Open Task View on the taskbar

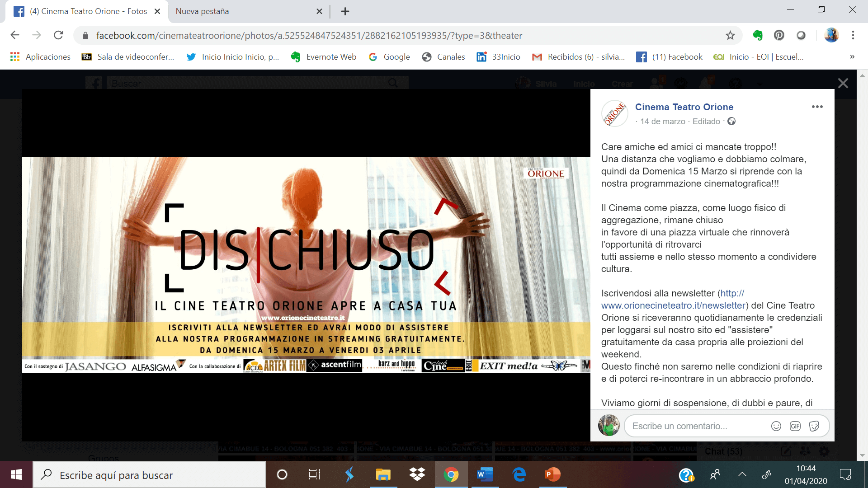(314, 474)
